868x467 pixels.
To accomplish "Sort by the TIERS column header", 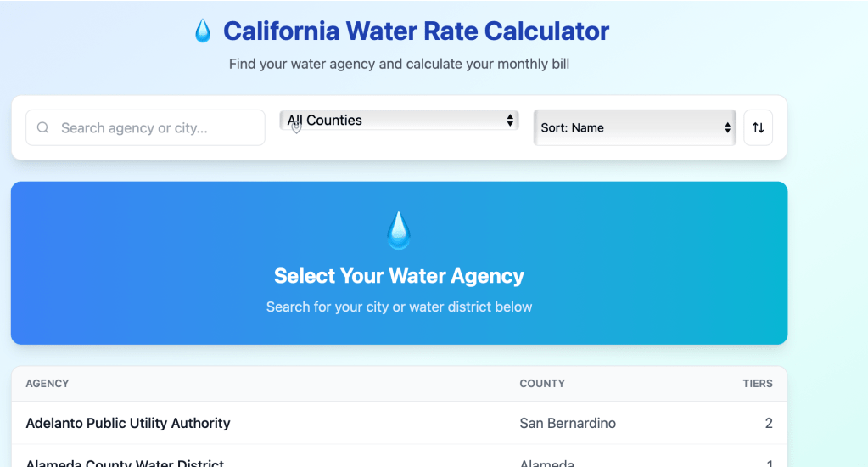I will 758,384.
